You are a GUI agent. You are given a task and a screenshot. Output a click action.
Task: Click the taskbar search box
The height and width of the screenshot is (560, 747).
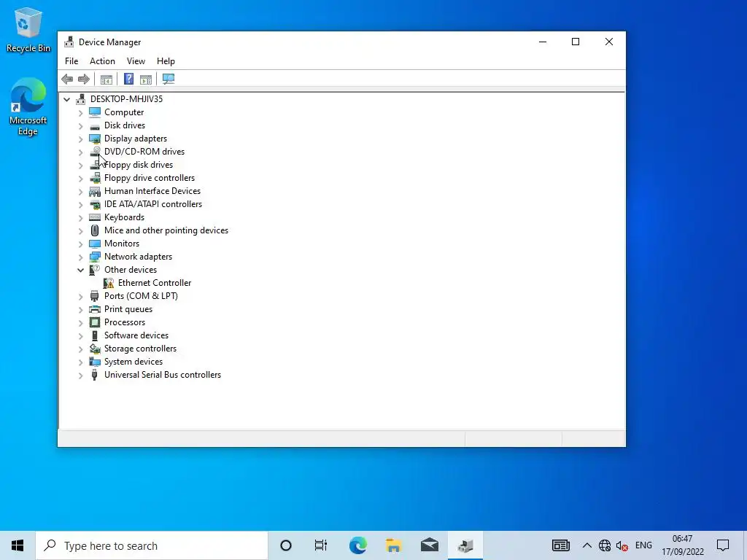pyautogui.click(x=152, y=545)
